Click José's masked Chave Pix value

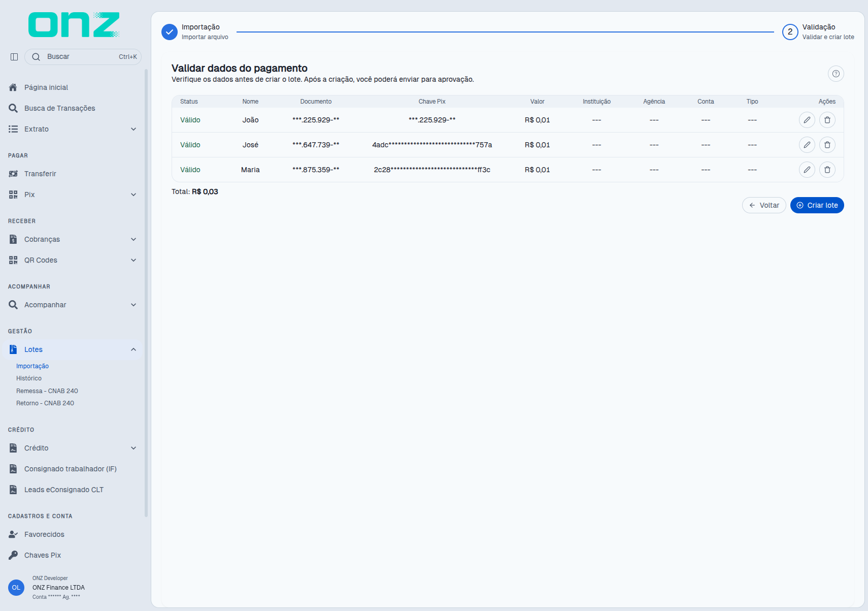[x=432, y=145]
